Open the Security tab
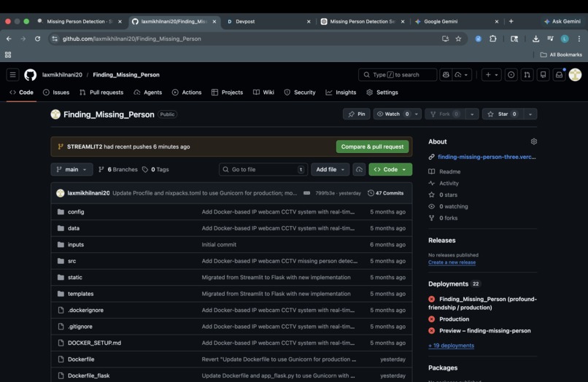Viewport: 588px width, 382px height. pyautogui.click(x=300, y=93)
